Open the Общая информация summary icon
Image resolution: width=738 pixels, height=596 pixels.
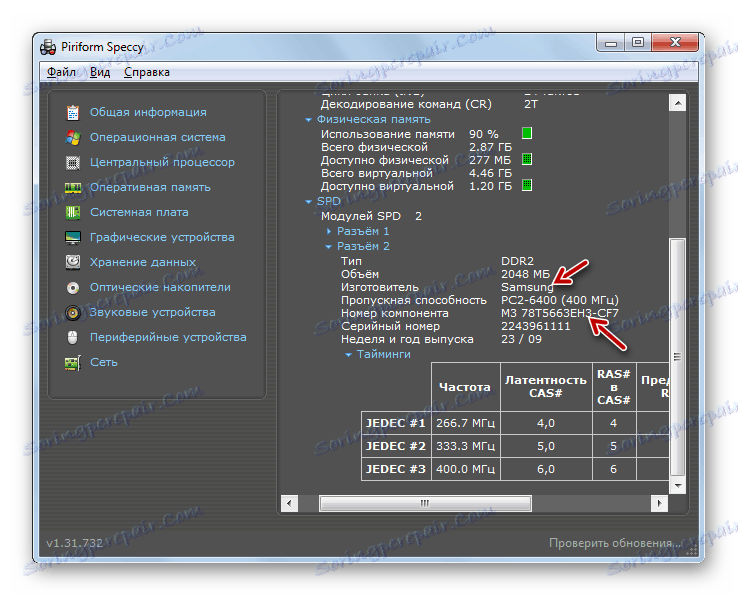tap(73, 113)
